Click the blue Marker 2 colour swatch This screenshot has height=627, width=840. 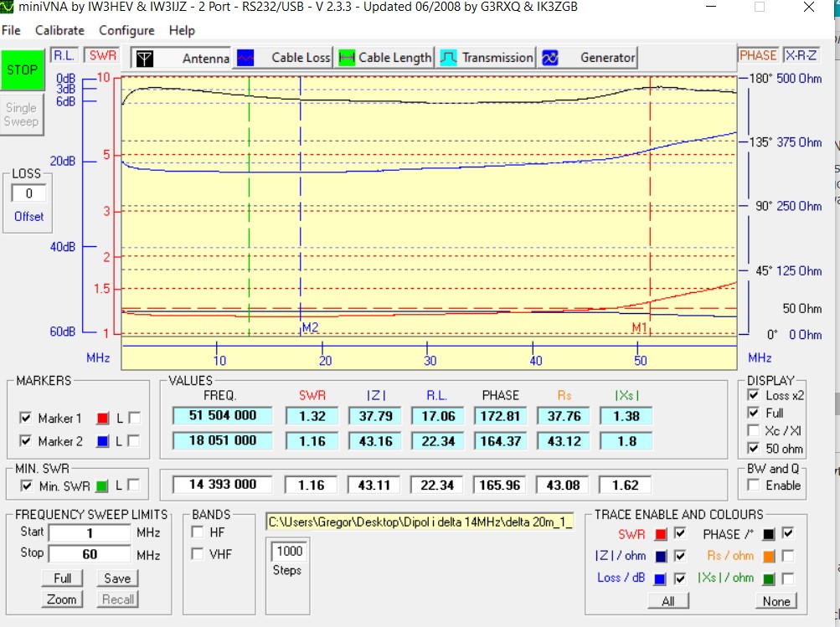tap(104, 440)
